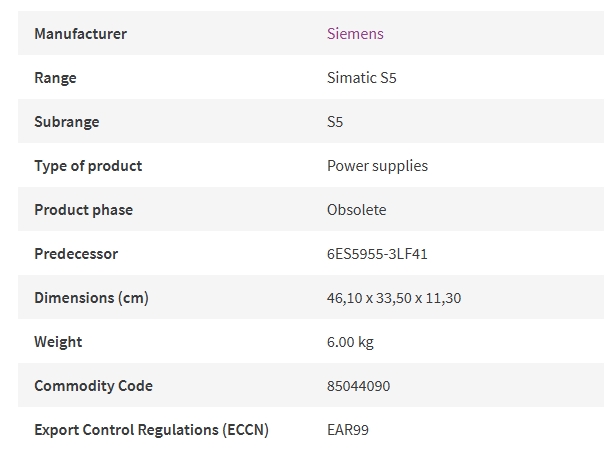The image size is (614, 454).
Task: Select the dimensions value 46,10 x 33,50 x 11,30
Action: click(394, 298)
